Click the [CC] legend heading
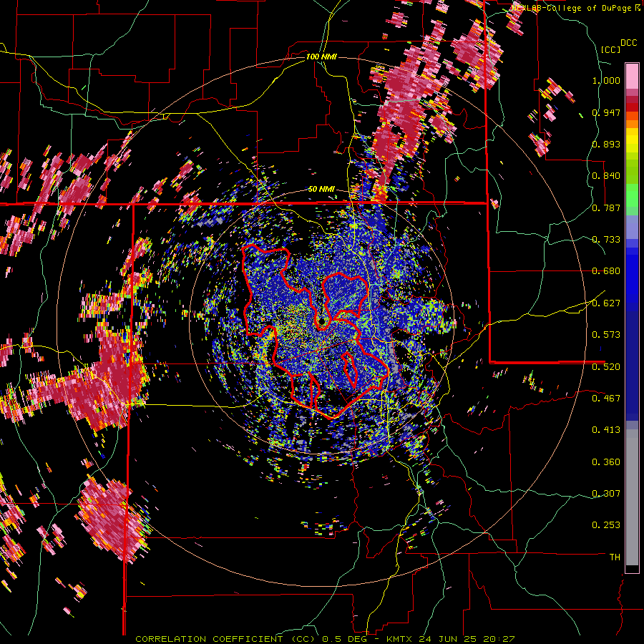The image size is (644, 644). [x=611, y=49]
